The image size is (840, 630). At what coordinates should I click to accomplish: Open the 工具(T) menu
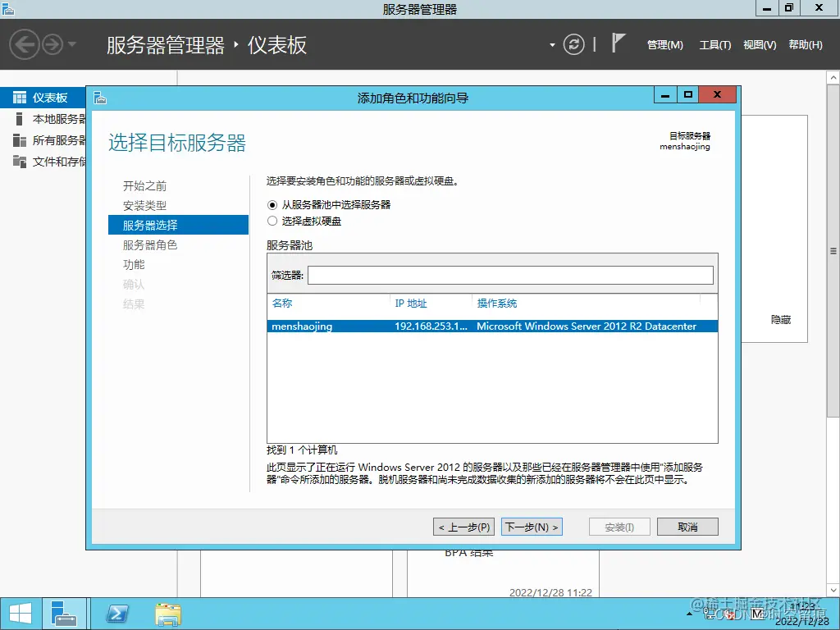[x=714, y=46]
